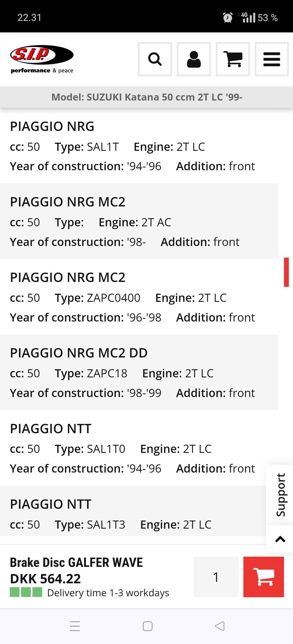Open the search icon in header
Screen dimensions: 293x644
[155, 59]
